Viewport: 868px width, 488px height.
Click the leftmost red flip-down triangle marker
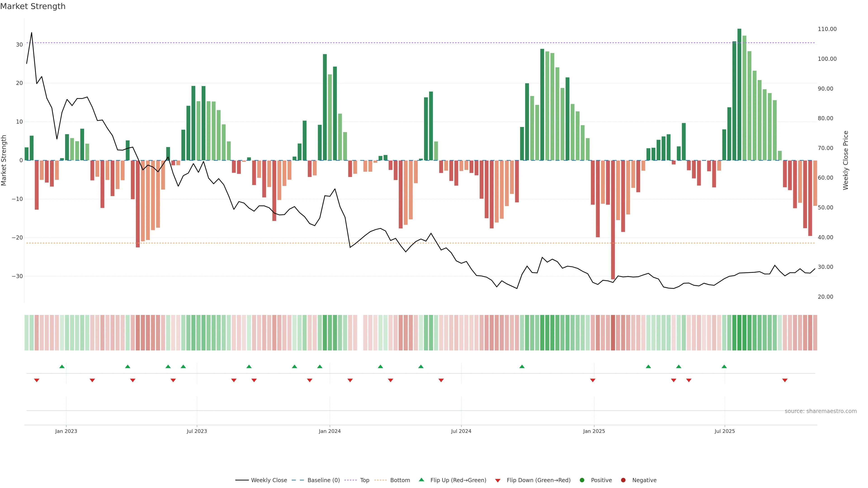(37, 380)
